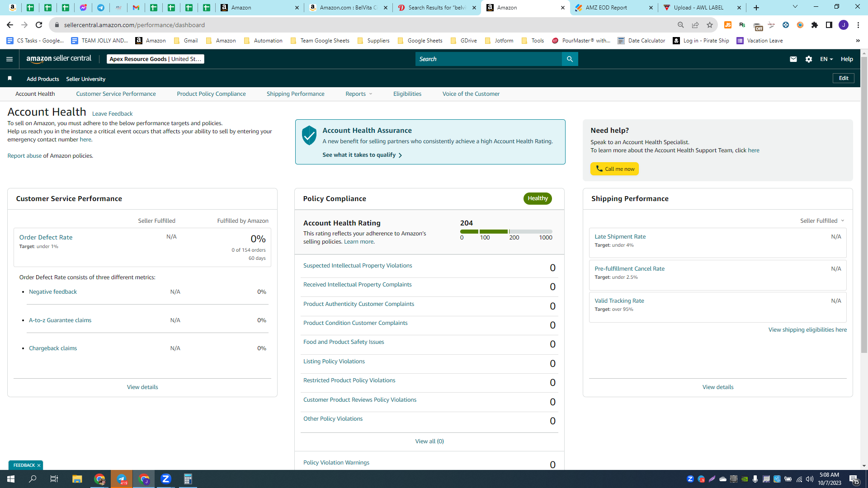Click the Account Health Rating progress bar
The width and height of the screenshot is (868, 488).
tap(506, 231)
